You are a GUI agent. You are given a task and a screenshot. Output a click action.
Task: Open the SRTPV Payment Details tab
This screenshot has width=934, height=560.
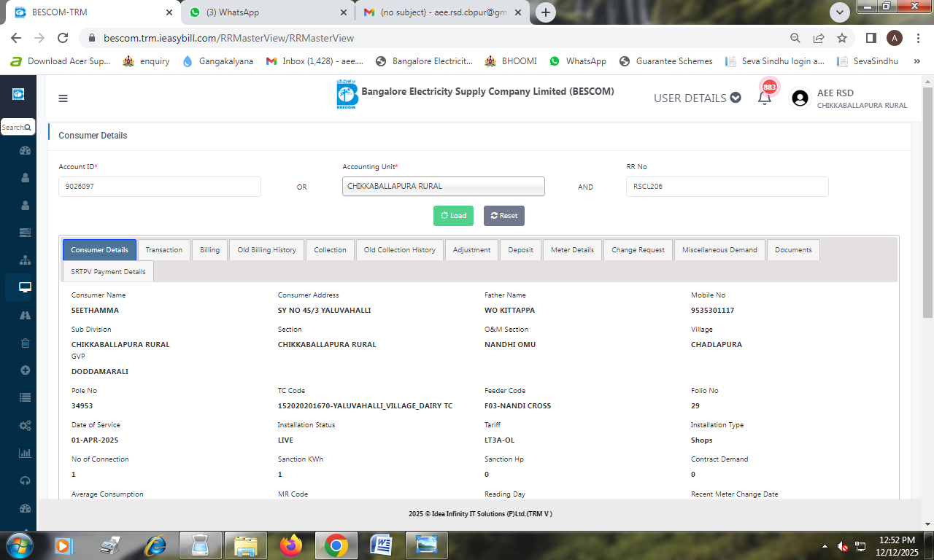pyautogui.click(x=108, y=272)
